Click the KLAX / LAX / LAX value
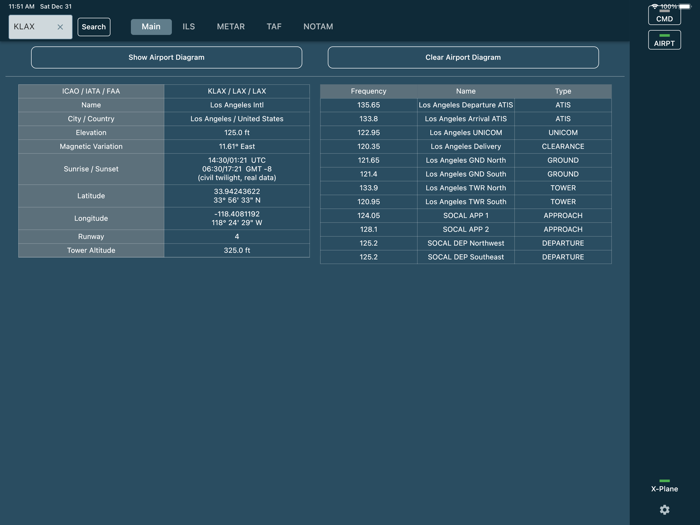 pyautogui.click(x=237, y=91)
